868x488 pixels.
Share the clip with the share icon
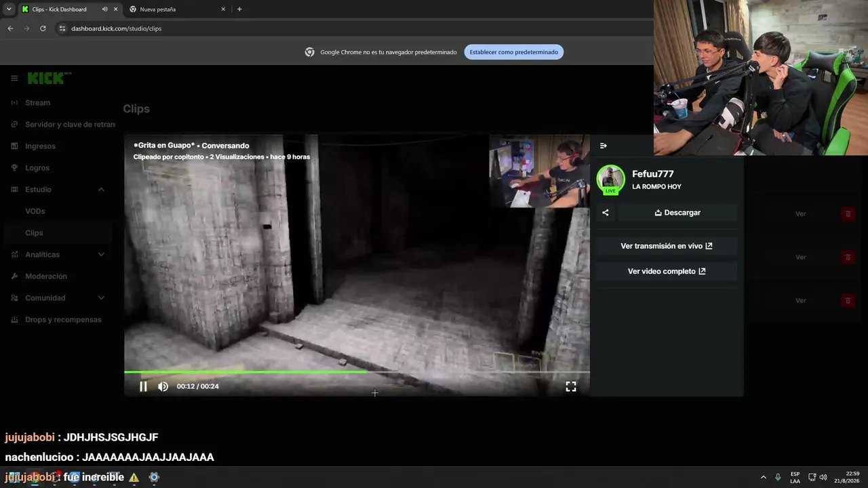(606, 213)
